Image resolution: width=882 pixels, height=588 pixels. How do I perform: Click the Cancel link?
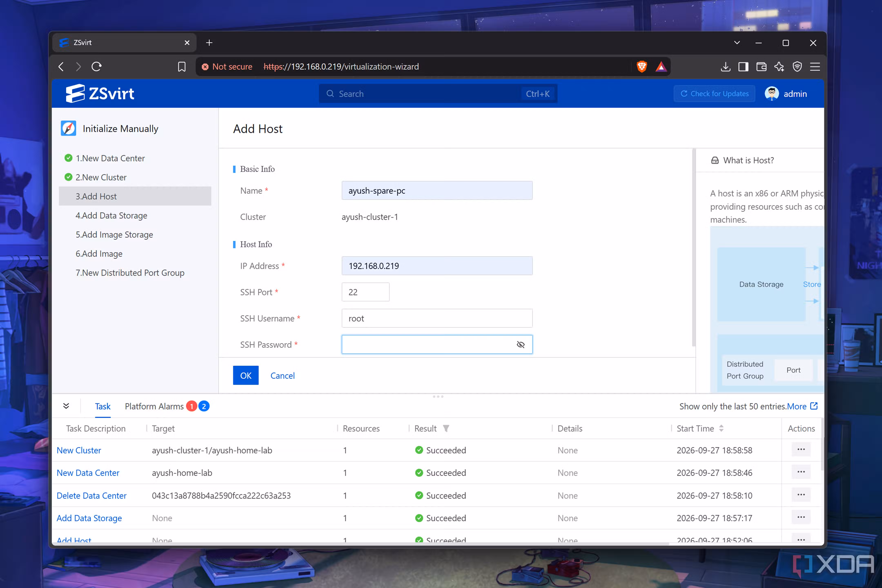pyautogui.click(x=282, y=375)
